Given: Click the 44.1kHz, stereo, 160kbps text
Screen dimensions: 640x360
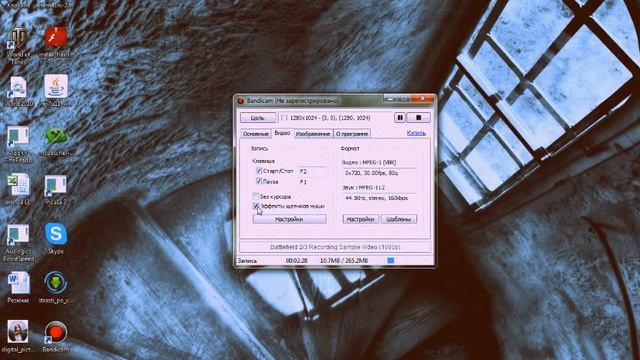Looking at the screenshot, I should 376,198.
